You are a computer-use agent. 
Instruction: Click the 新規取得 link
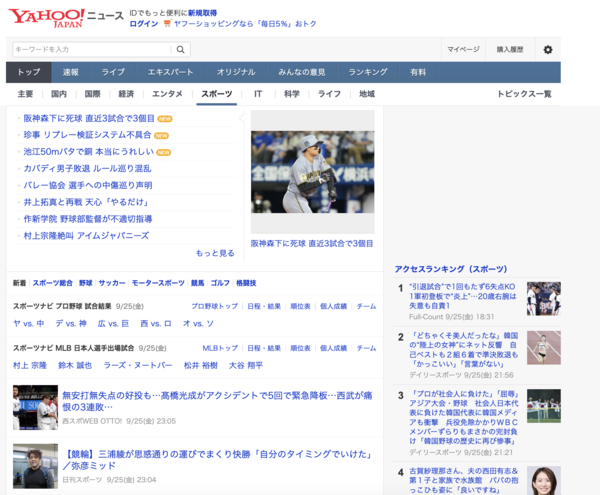coord(202,13)
